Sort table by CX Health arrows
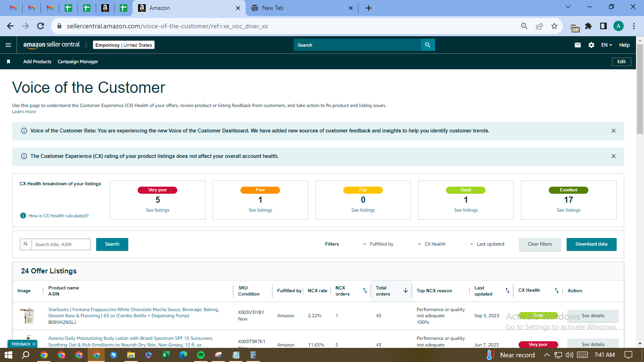 (x=556, y=291)
